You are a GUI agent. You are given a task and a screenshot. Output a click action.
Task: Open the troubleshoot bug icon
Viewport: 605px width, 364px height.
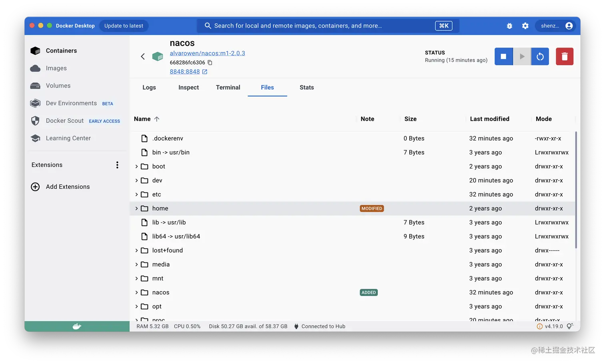click(509, 26)
